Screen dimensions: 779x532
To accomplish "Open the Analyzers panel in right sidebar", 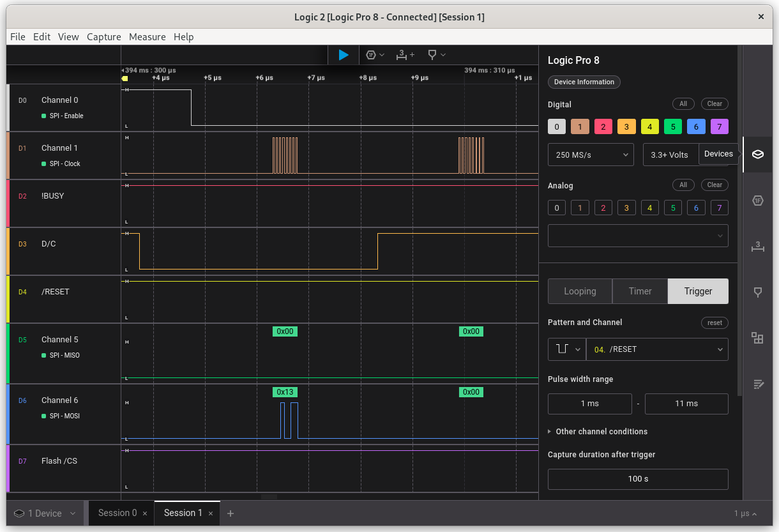I will (x=758, y=201).
